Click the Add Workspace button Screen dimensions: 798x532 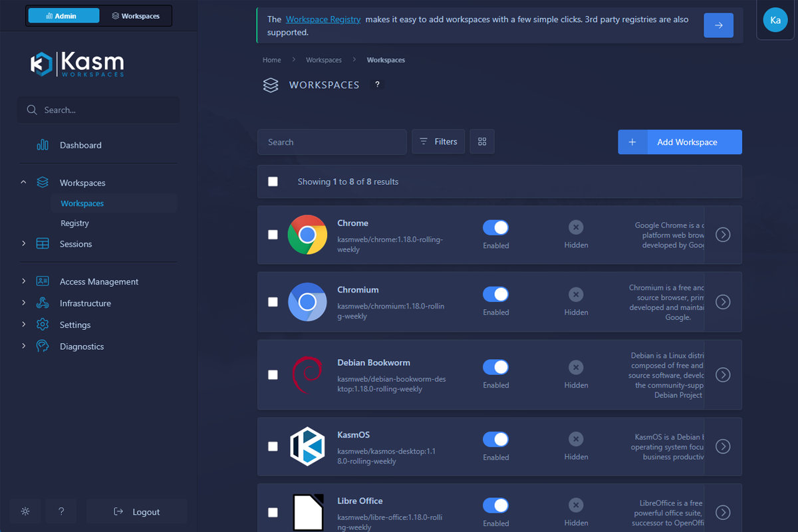point(680,142)
